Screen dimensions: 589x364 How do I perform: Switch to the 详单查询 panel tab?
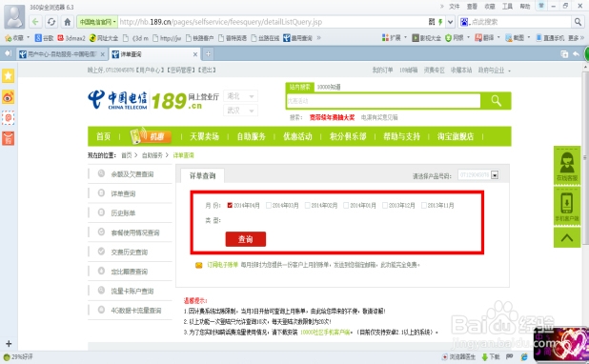[202, 175]
